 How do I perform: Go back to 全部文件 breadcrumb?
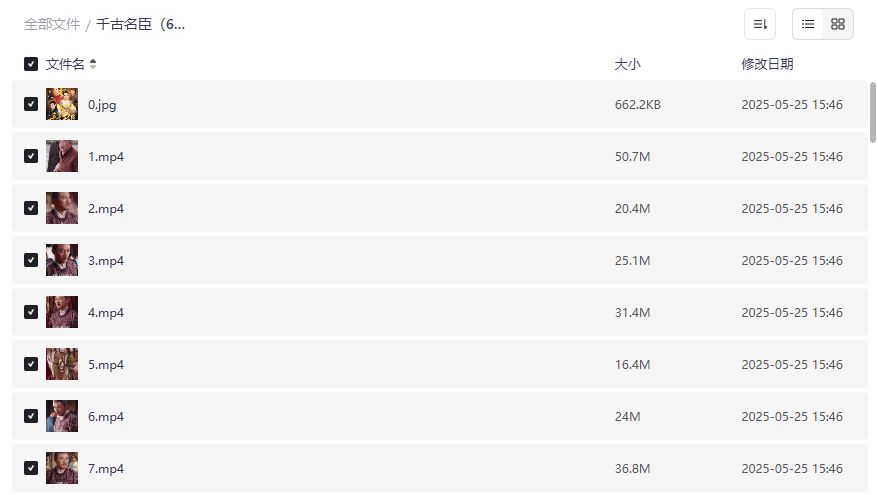(52, 24)
